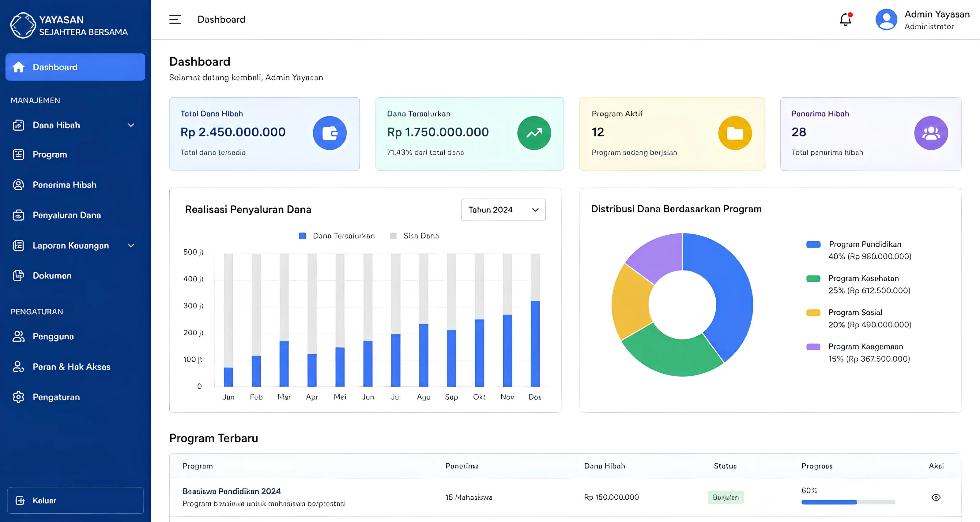Toggle Program Sosial in the donut legend
This screenshot has width=980, height=522.
click(x=859, y=319)
